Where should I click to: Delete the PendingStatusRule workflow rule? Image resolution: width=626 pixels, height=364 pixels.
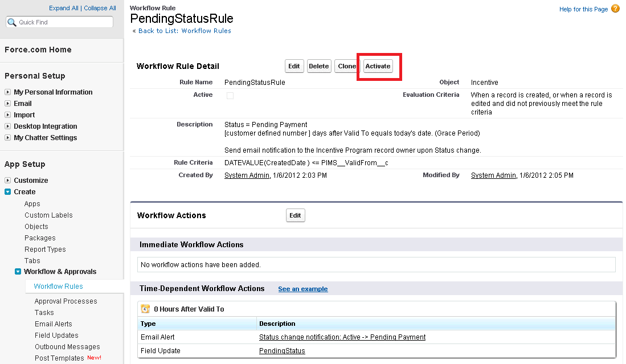(319, 66)
